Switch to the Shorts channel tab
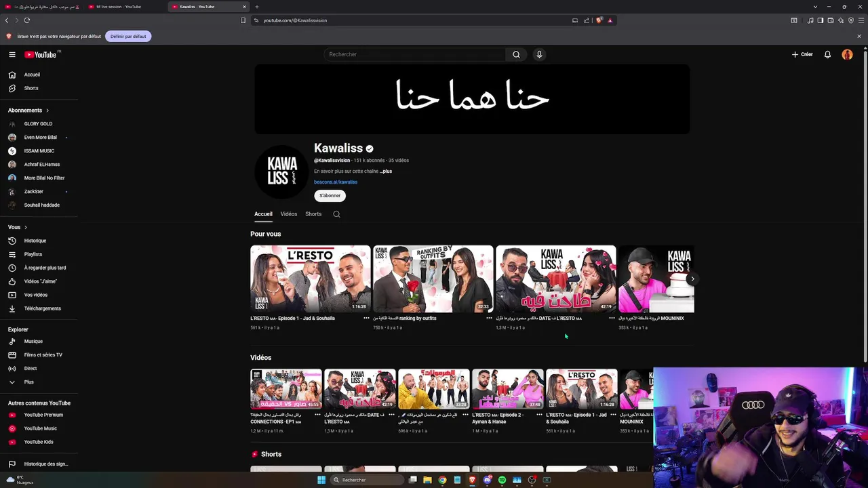This screenshot has width=868, height=488. [313, 214]
